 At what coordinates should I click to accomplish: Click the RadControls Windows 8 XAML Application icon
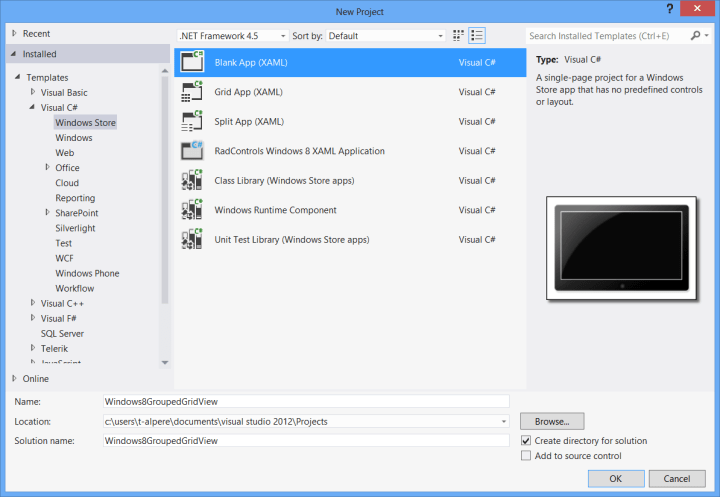[x=191, y=151]
